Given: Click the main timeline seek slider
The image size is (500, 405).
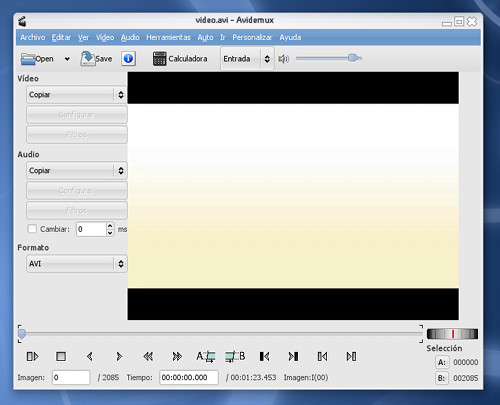Looking at the screenshot, I should coord(220,334).
